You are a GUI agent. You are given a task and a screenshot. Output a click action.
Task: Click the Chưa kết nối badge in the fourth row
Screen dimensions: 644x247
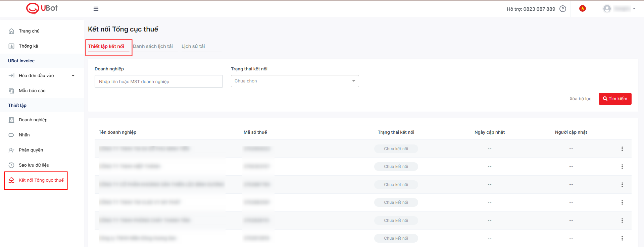pyautogui.click(x=396, y=202)
